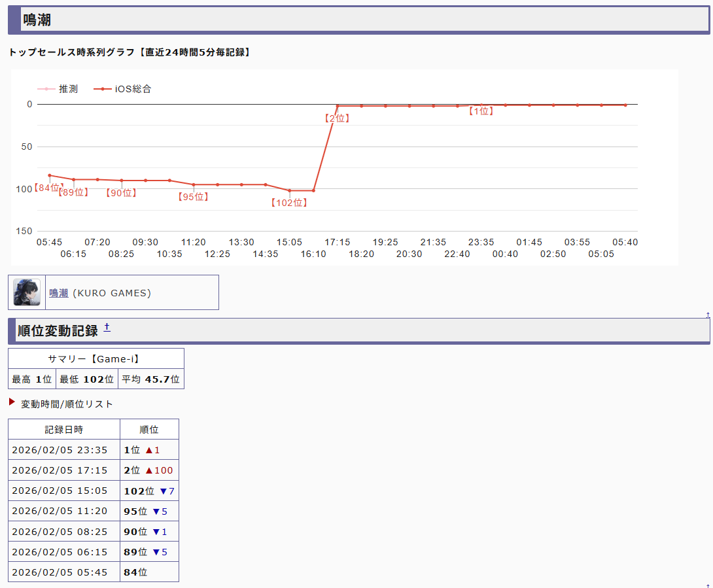This screenshot has height=588, width=713.
Task: Select the 2026/02/05 06:15 record cell
Action: point(64,552)
